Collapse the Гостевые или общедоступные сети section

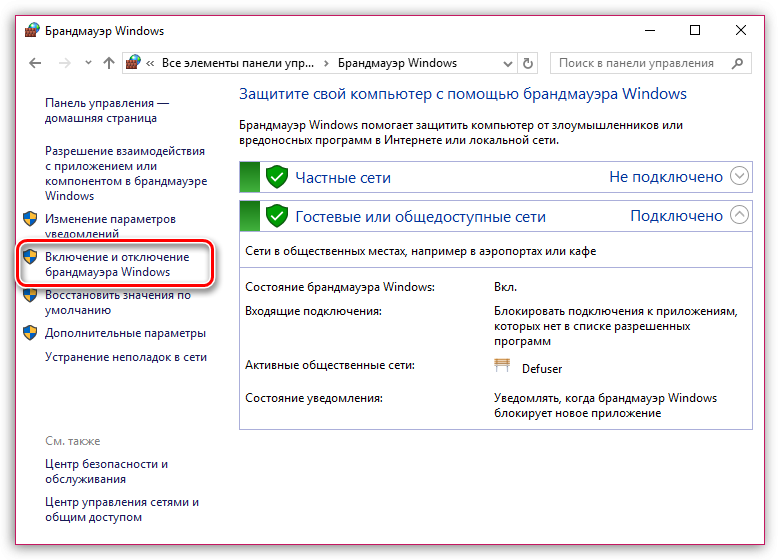click(739, 215)
